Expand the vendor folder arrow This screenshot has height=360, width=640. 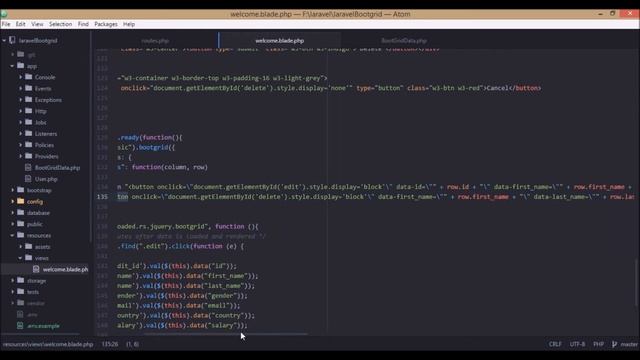pos(12,303)
